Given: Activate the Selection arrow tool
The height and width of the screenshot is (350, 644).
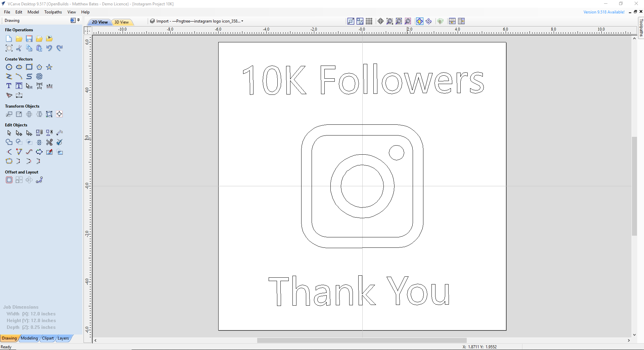Looking at the screenshot, I should (9, 133).
